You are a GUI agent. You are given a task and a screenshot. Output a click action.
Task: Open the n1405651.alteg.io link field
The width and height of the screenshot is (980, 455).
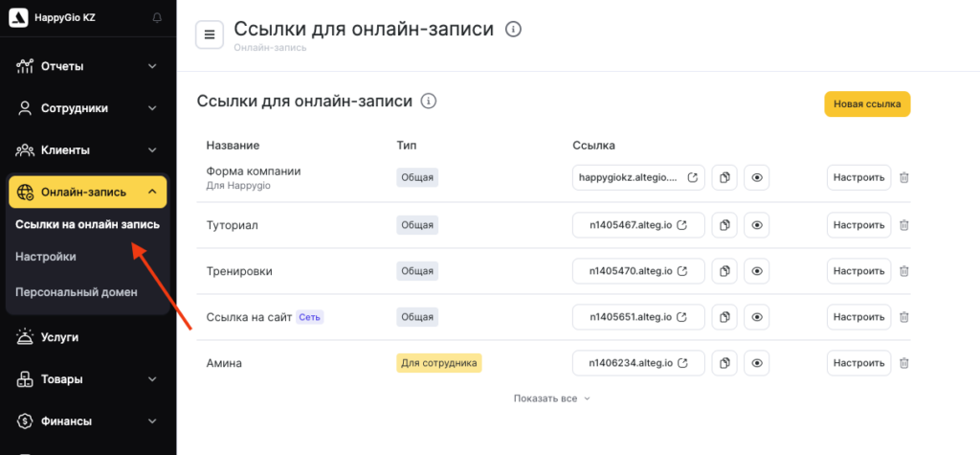(638, 317)
